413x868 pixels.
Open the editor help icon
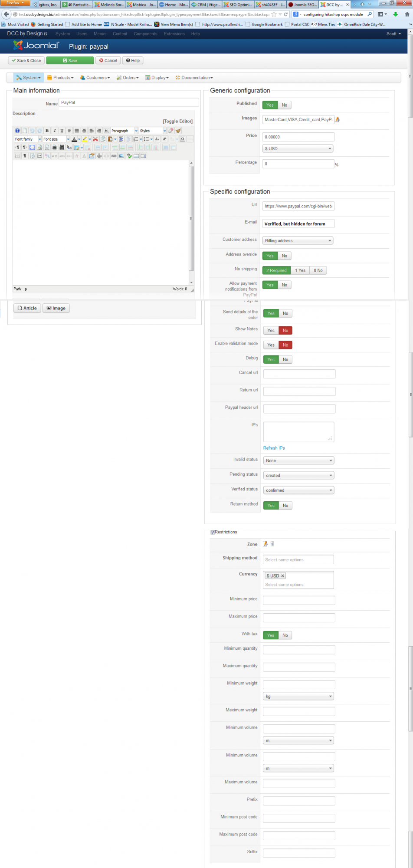pyautogui.click(x=17, y=131)
